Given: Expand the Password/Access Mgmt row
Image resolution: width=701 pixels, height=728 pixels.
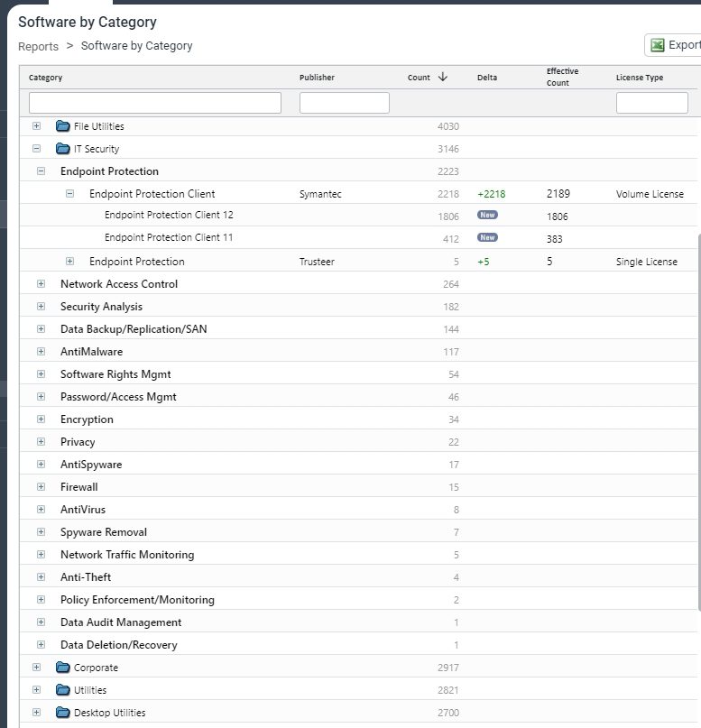Looking at the screenshot, I should click(x=41, y=397).
